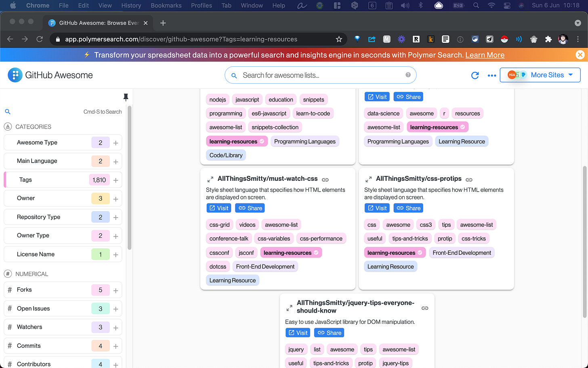Click the volume icon in menu bar
This screenshot has height=368, width=588.
pos(405,6)
